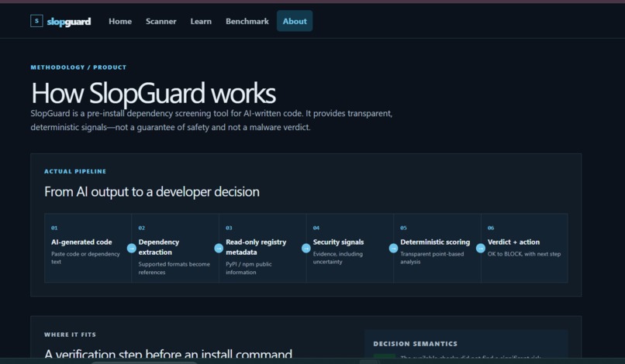The image size is (625, 364).
Task: Click arrow icon between Deterministic scoring and Verdict + action
Action: [481, 248]
